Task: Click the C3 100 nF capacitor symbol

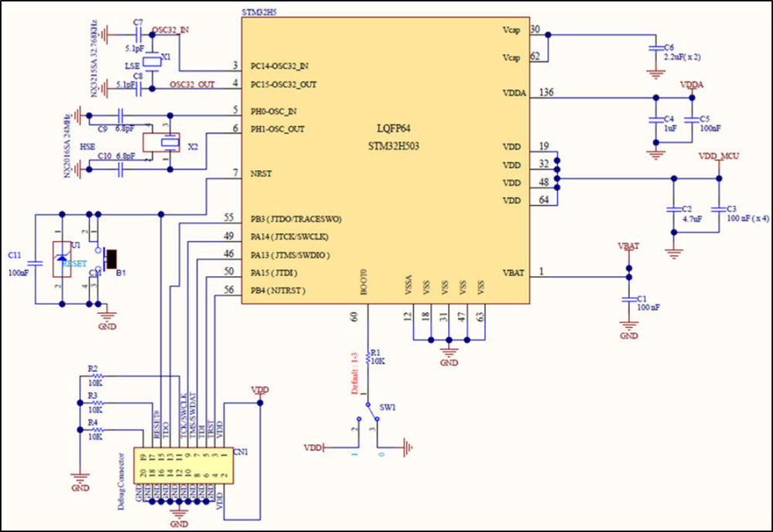Action: point(719,210)
